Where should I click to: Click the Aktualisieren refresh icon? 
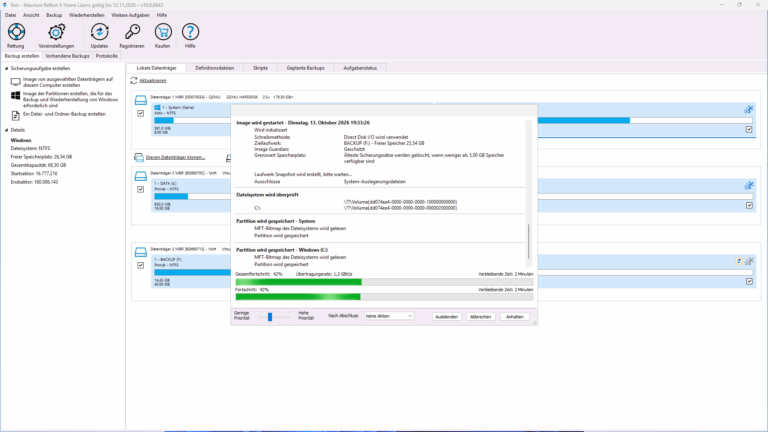[x=134, y=80]
